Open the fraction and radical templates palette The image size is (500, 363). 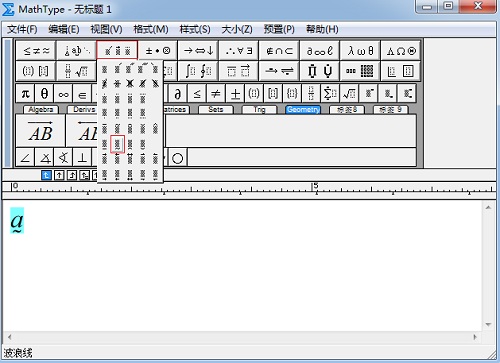[77, 71]
